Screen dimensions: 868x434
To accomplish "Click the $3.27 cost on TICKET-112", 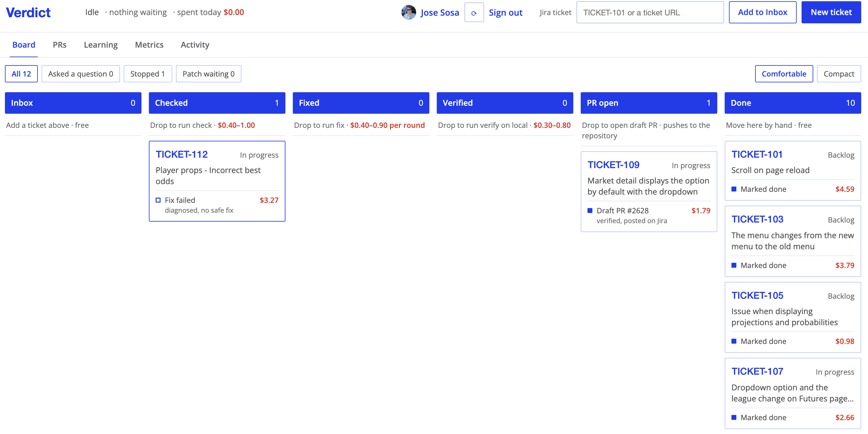I will point(269,200).
